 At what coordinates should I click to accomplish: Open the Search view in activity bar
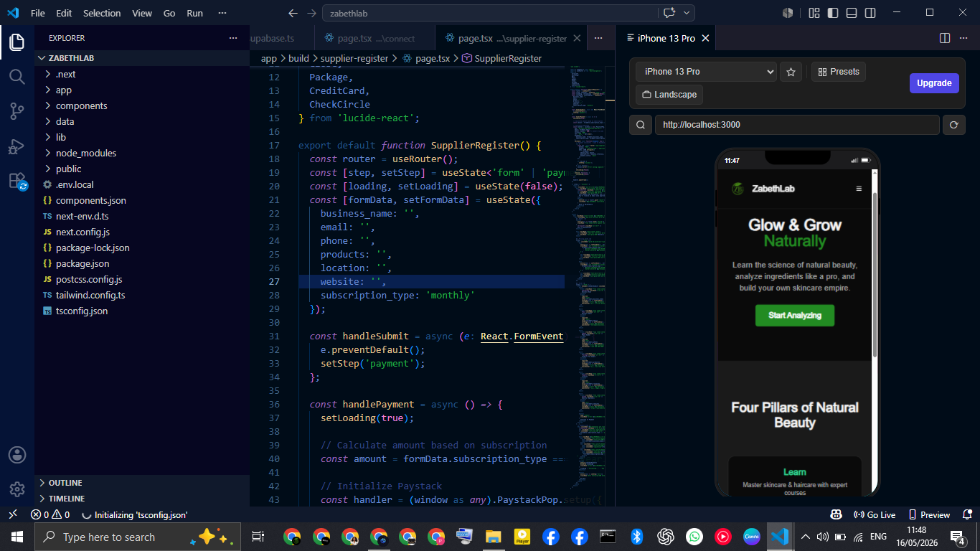[17, 76]
